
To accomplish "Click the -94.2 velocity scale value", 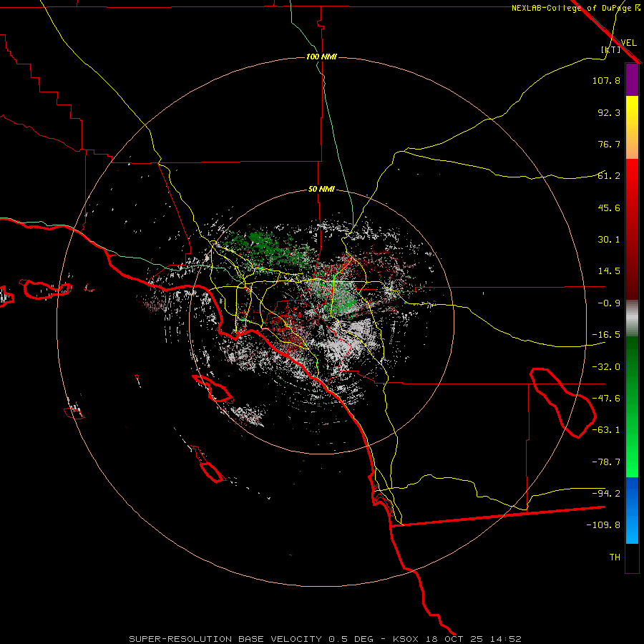I will coord(606,494).
